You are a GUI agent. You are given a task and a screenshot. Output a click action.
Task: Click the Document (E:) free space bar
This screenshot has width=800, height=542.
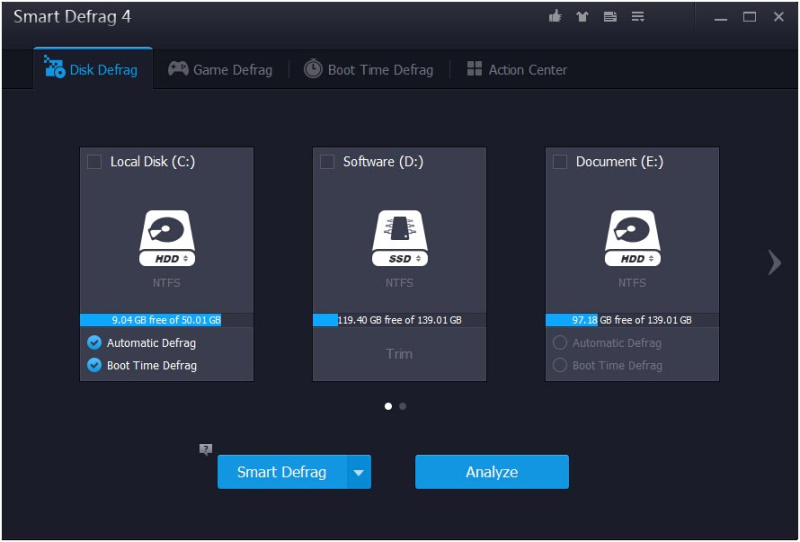pos(632,320)
